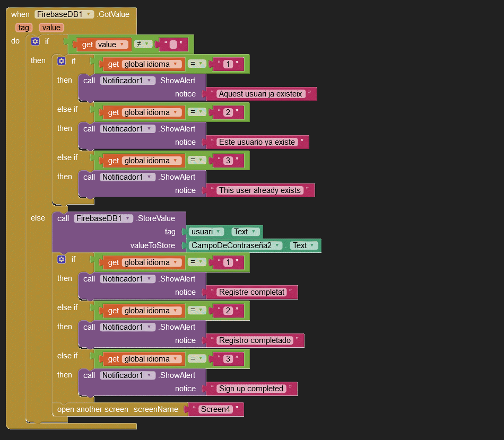The width and height of the screenshot is (504, 440).
Task: Open the 'get value' variable dropdown
Action: tap(123, 45)
